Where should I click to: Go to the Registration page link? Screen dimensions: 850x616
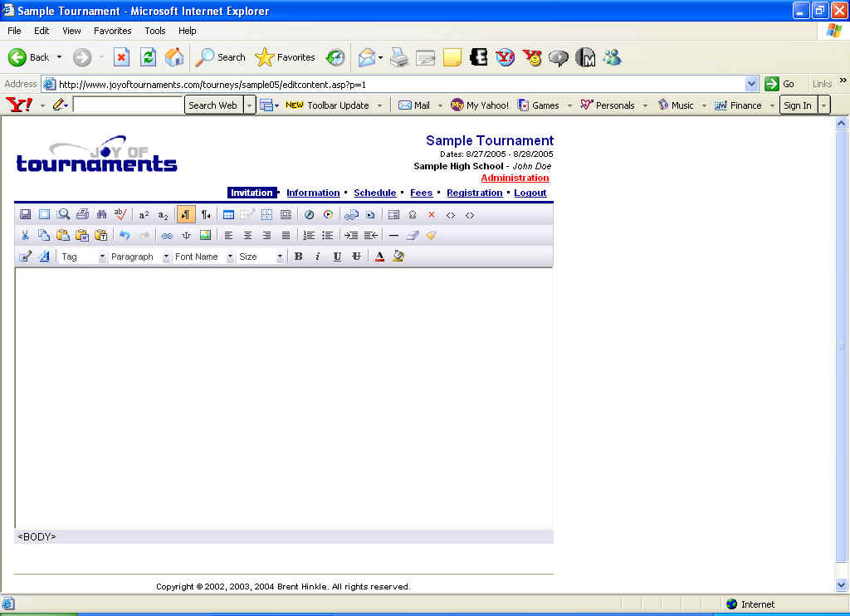coord(474,193)
